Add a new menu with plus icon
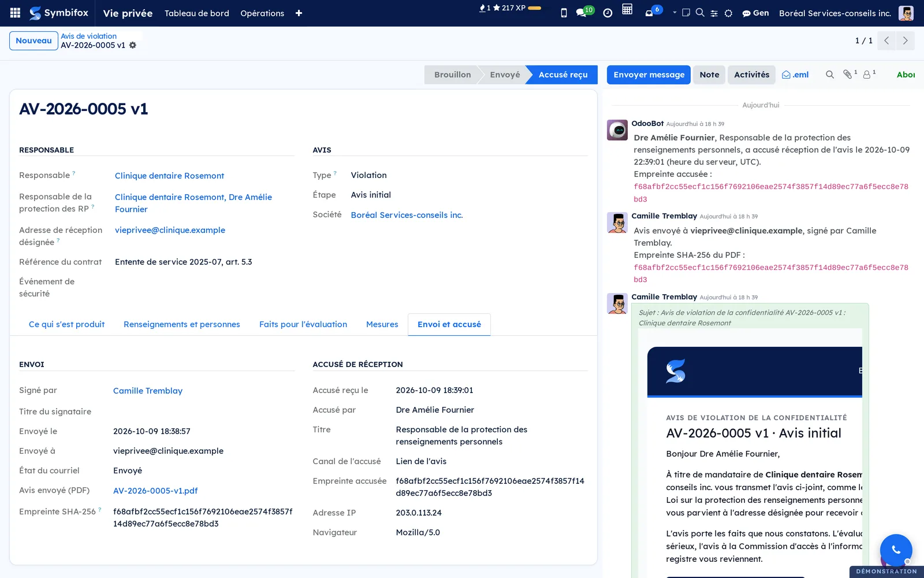 pyautogui.click(x=299, y=13)
